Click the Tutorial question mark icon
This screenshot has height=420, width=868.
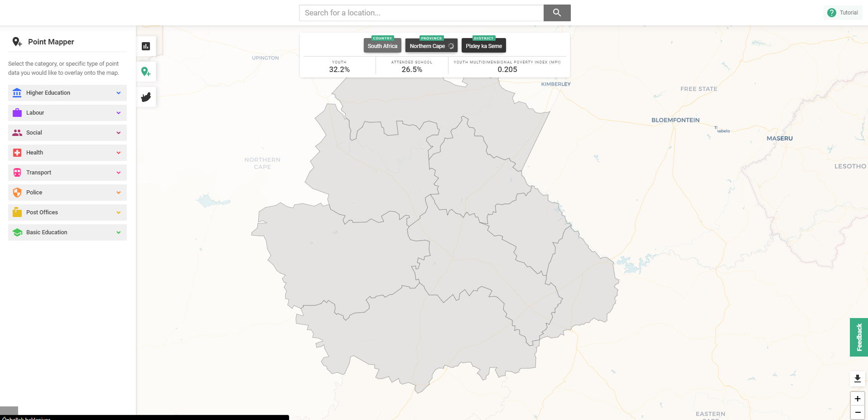tap(832, 12)
